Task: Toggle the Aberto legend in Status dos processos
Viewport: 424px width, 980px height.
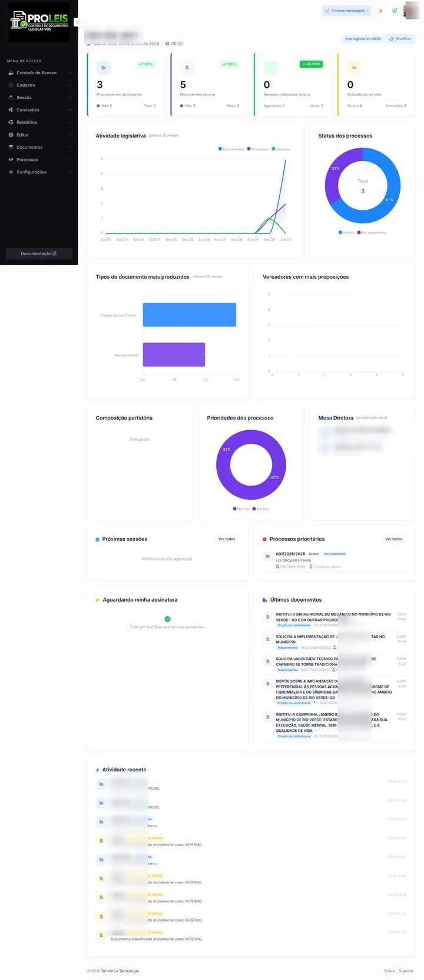Action: point(347,233)
